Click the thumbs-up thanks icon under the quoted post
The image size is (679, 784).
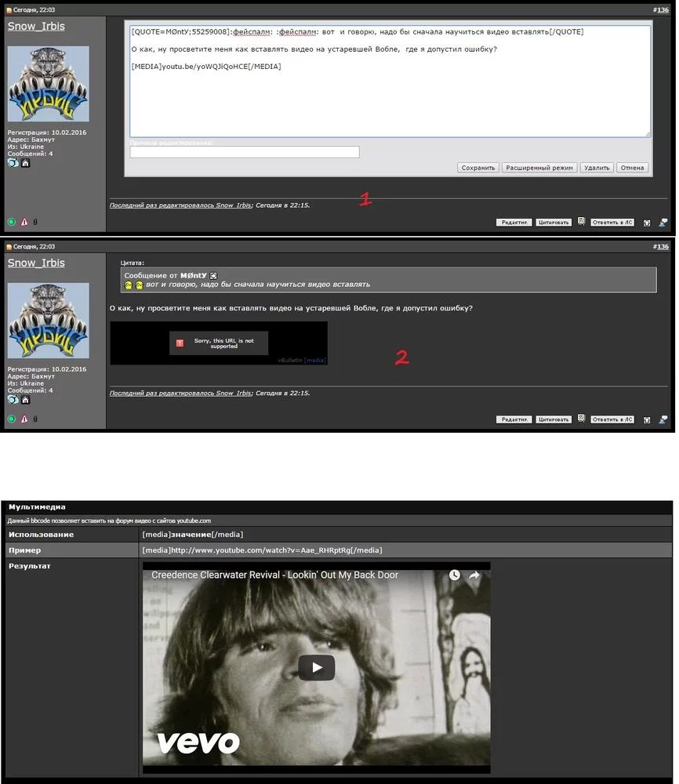[663, 419]
